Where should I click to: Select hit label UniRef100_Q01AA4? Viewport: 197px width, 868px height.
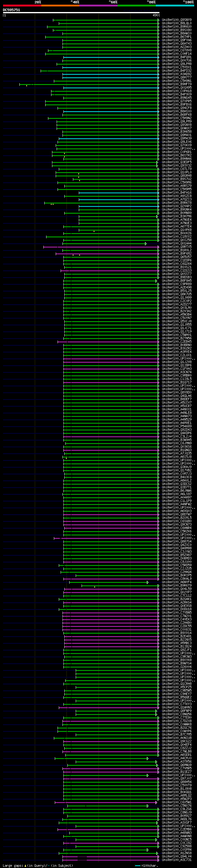pyautogui.click(x=177, y=243)
